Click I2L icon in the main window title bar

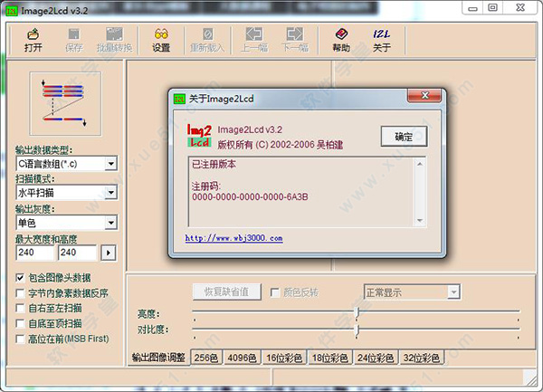point(12,11)
